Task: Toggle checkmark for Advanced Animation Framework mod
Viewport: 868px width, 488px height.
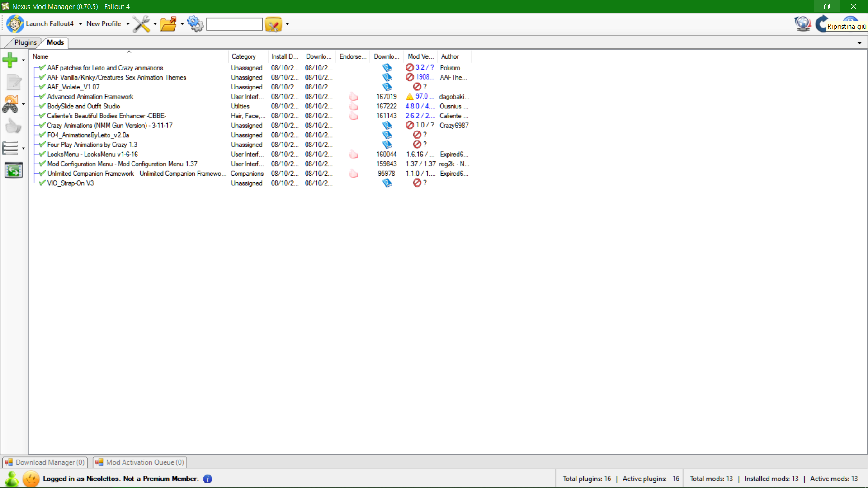Action: (42, 97)
